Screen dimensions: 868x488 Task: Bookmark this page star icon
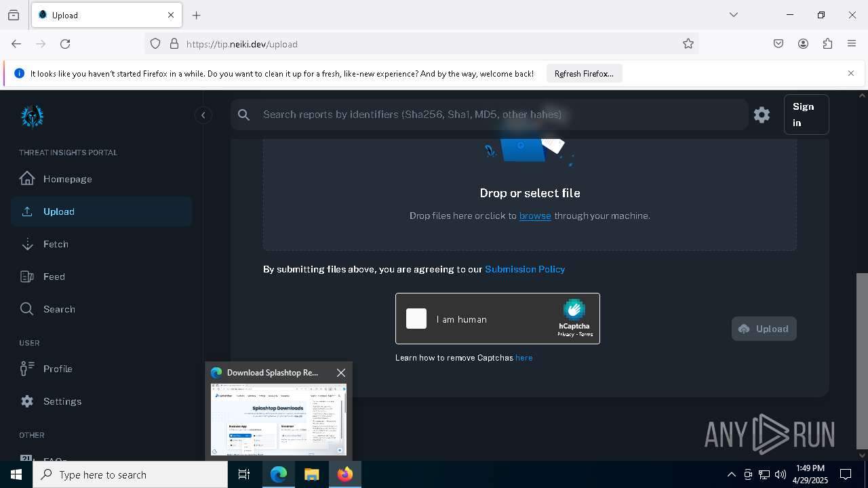(x=688, y=43)
